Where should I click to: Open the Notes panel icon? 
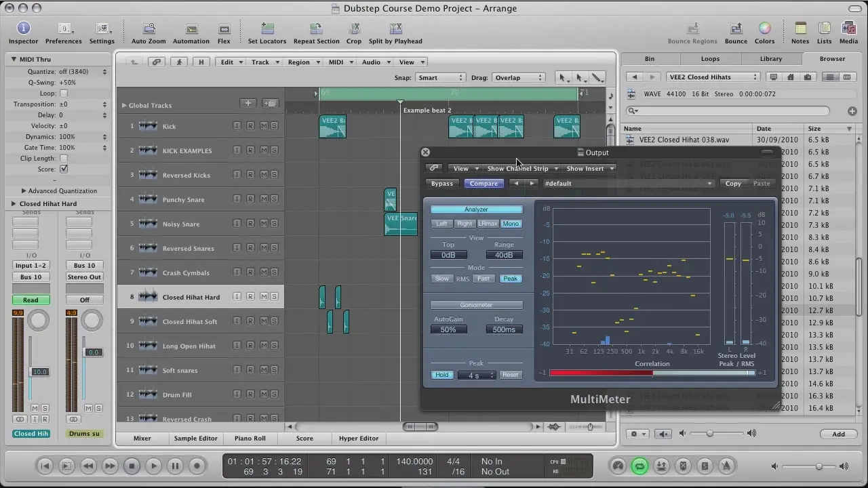pos(800,28)
